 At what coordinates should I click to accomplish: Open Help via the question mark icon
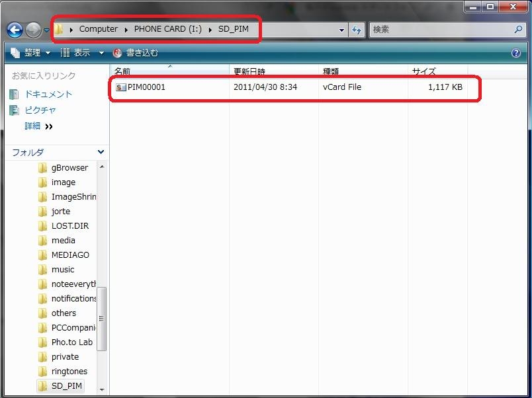(516, 53)
